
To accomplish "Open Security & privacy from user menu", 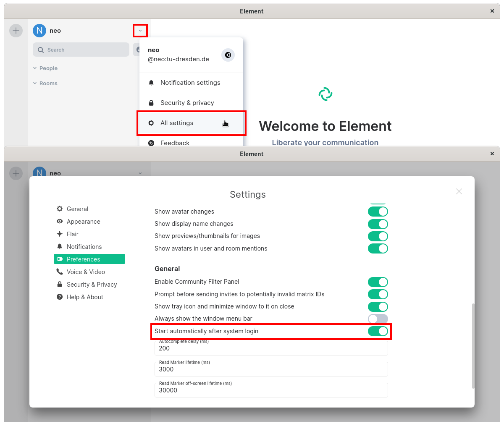I will click(191, 103).
